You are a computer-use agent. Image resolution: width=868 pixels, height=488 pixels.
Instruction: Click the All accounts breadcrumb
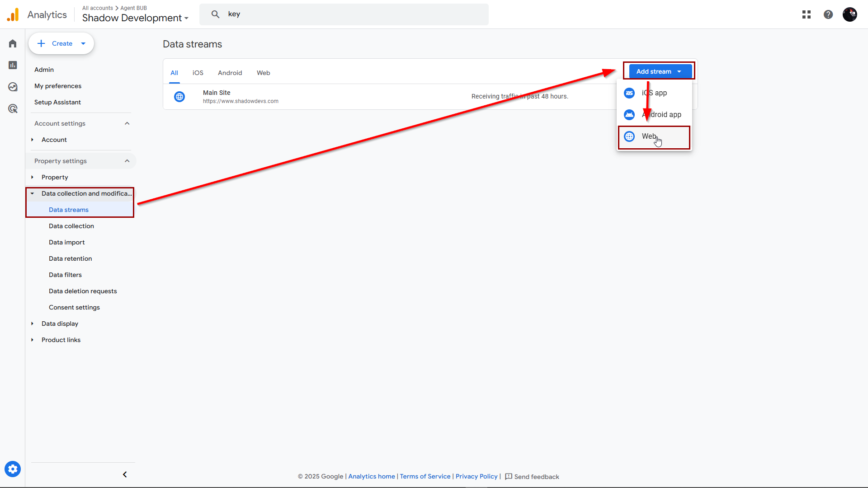(98, 8)
